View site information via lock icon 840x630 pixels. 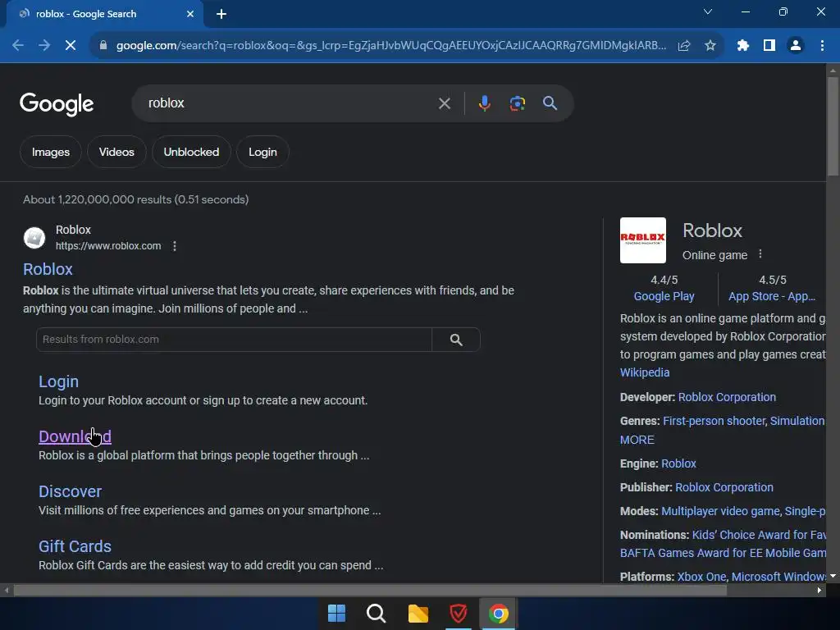point(103,46)
